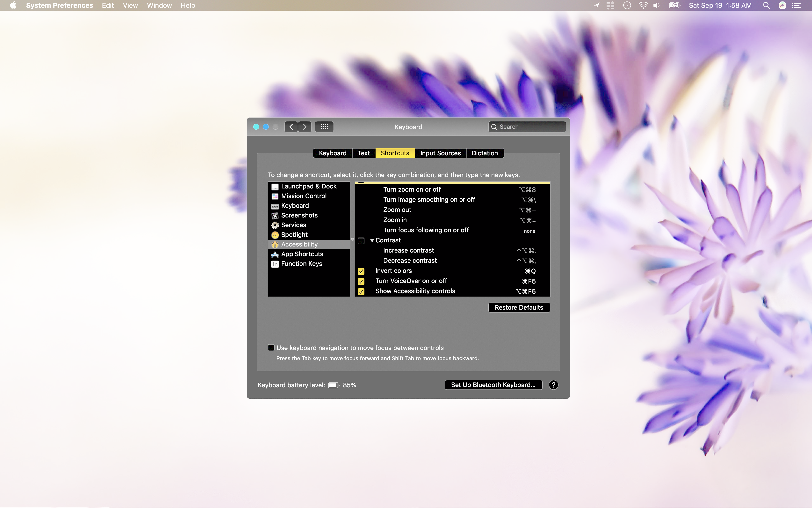
Task: Select App Shortcuts category
Action: (309, 254)
